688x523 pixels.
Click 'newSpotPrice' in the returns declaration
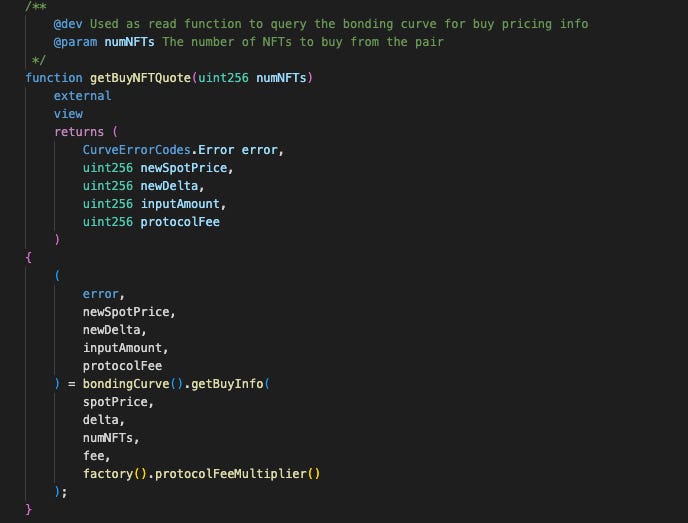[183, 168]
